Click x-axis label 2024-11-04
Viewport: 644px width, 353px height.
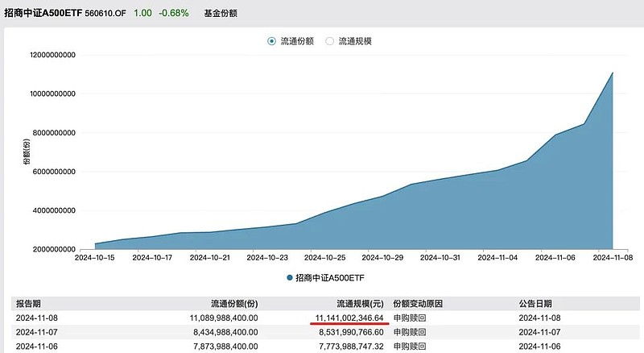pos(497,258)
